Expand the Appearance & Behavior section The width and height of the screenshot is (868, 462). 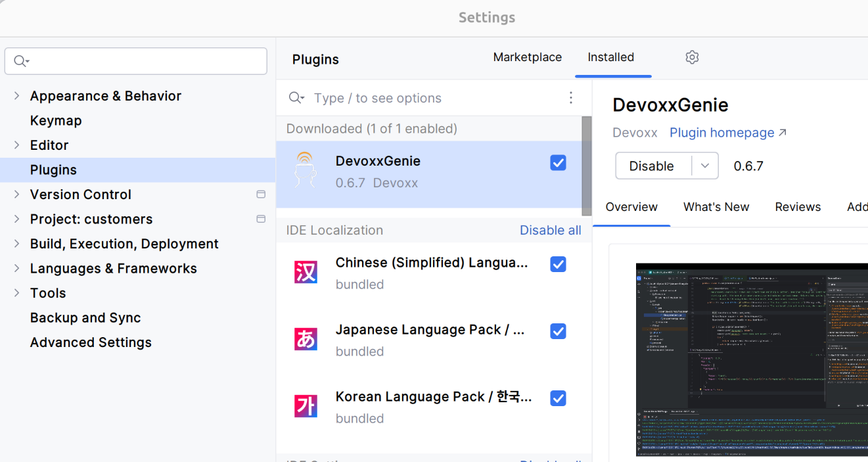click(16, 96)
